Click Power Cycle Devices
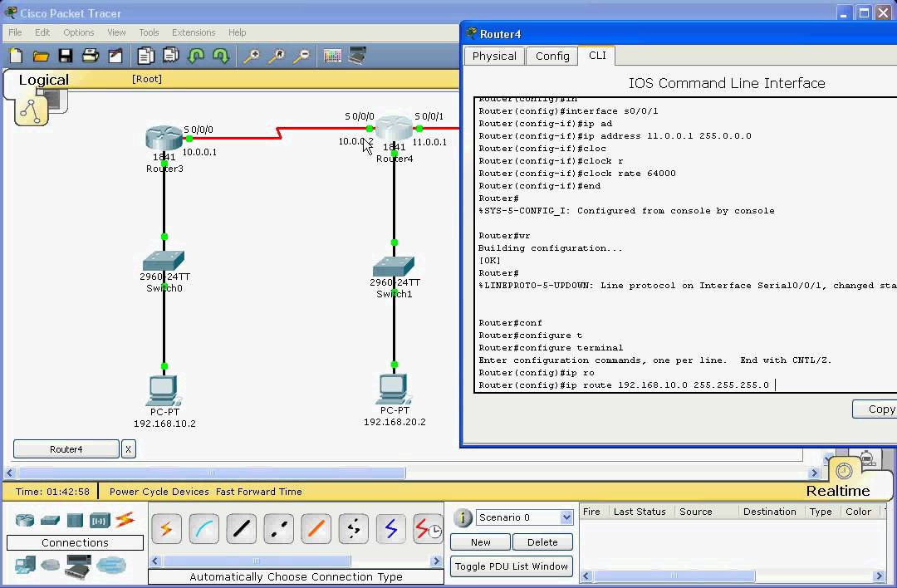 click(x=159, y=492)
